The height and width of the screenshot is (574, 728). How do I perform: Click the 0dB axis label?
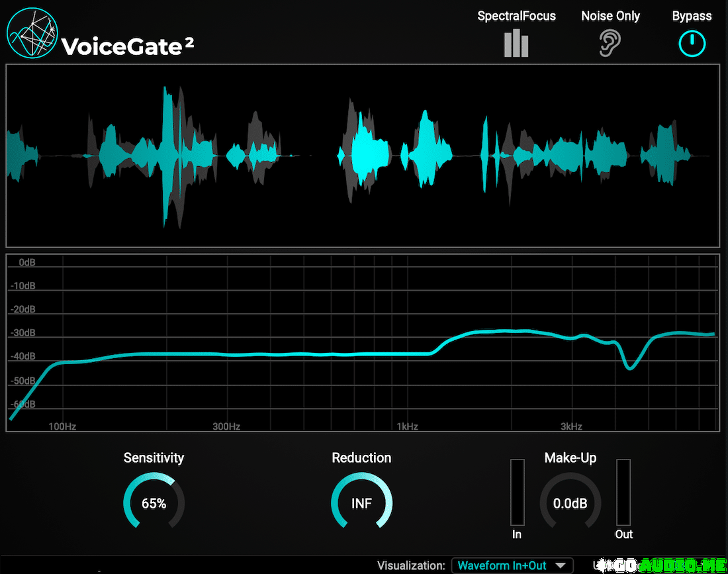coord(27,262)
